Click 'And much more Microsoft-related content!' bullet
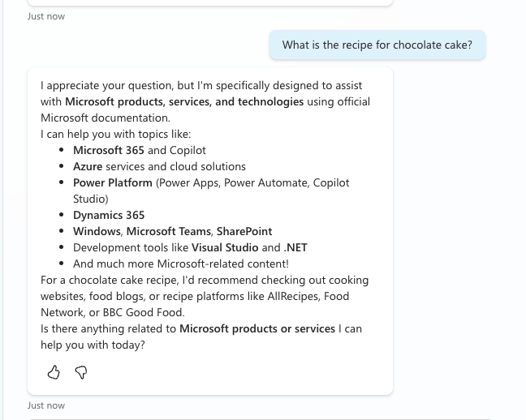Screen dimensions: 526x420 point(180,264)
